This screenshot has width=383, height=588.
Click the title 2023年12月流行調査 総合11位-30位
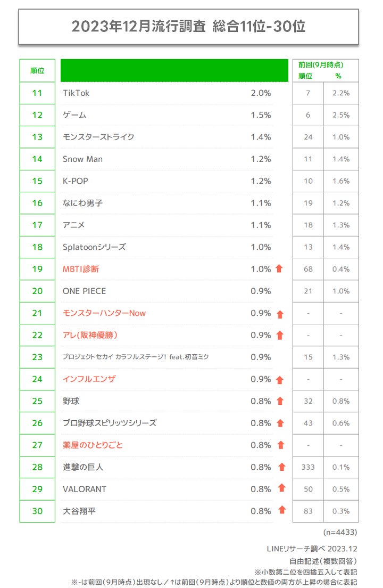[188, 27]
